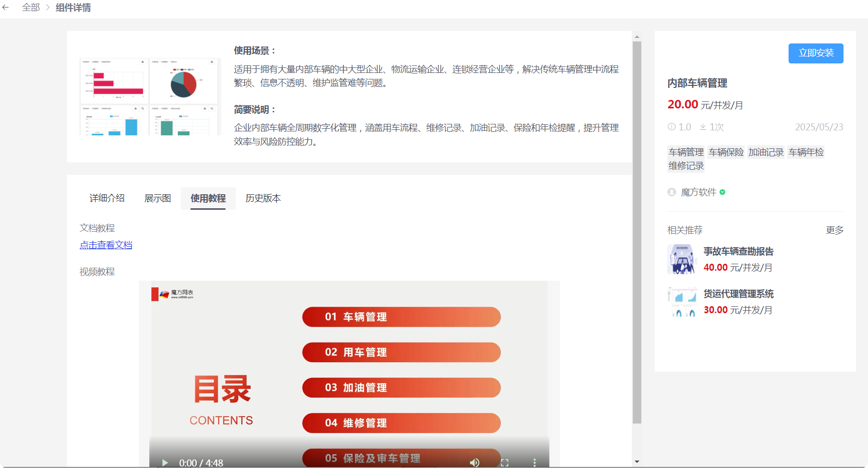Select the 车辆管理 tag
868x468 pixels.
[x=686, y=152]
